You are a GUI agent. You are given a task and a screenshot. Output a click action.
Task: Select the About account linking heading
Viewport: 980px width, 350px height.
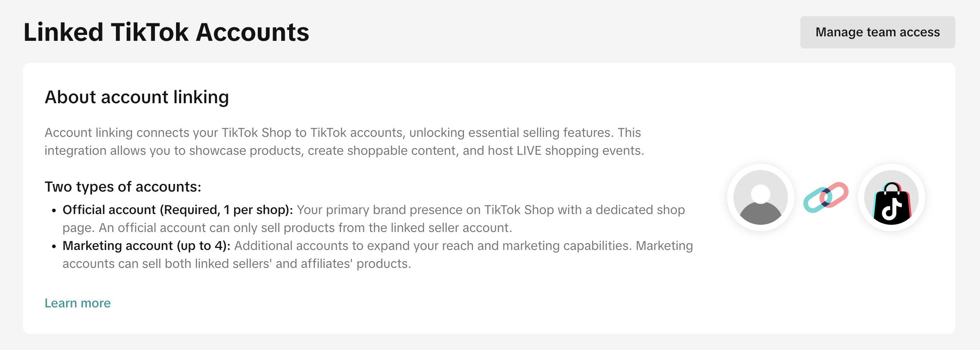tap(137, 97)
